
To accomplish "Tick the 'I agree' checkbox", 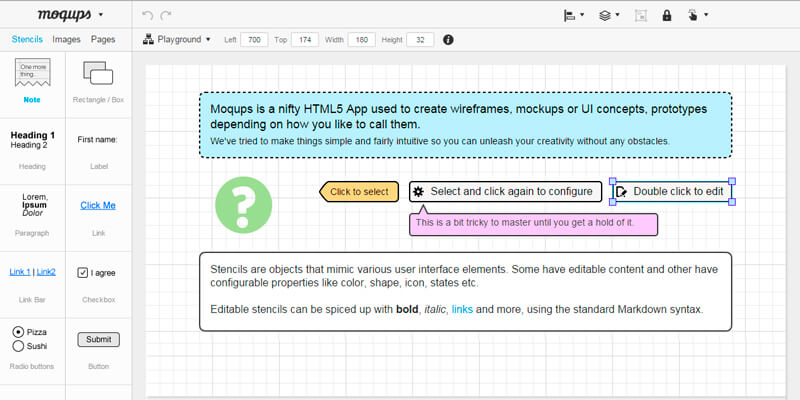I will (83, 272).
